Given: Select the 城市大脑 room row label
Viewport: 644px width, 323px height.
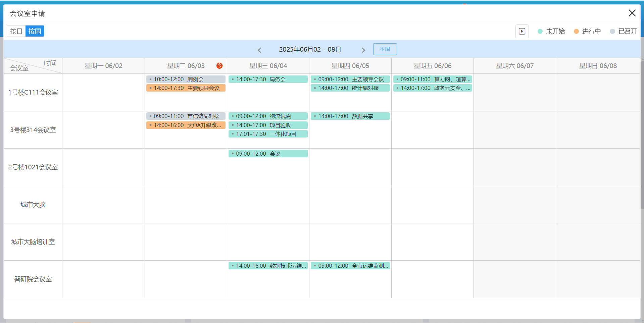Looking at the screenshot, I should click(x=33, y=205).
